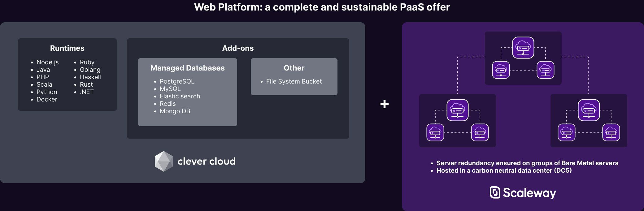Click 'Redis' under Managed Databases

click(x=168, y=104)
